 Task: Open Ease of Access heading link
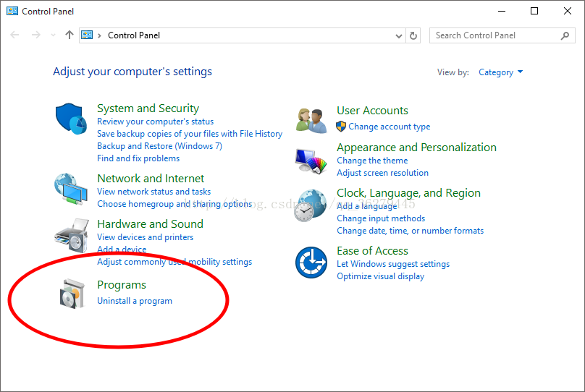[x=372, y=251]
